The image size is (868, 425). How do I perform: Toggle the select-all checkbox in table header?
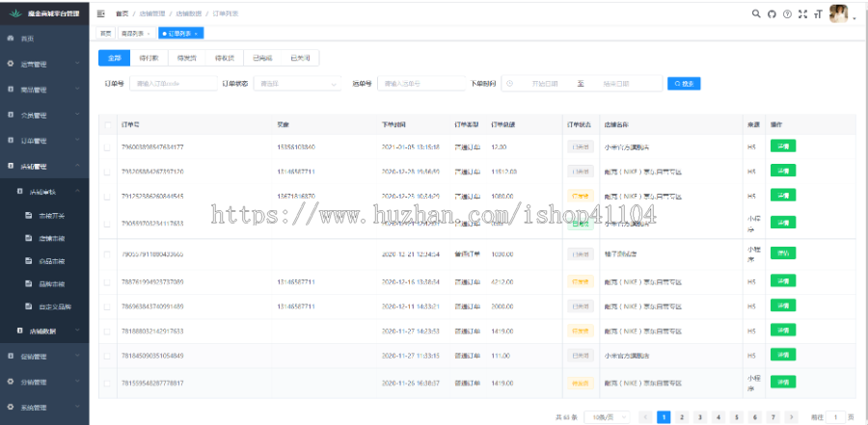click(107, 125)
